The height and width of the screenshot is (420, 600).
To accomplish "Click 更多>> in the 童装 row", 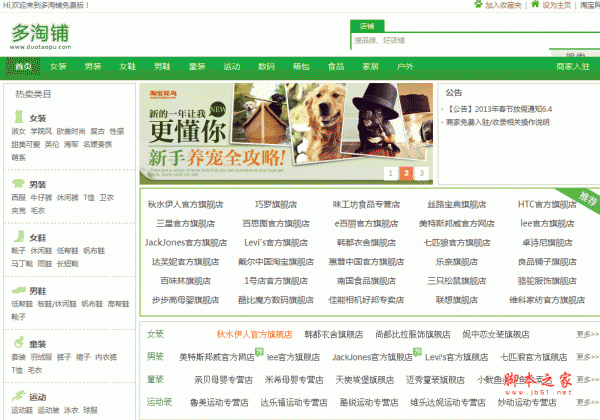I will tap(587, 379).
